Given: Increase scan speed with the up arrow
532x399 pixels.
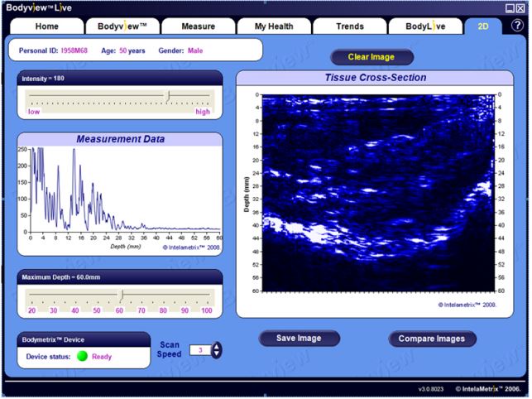Looking at the screenshot, I should 217,346.
